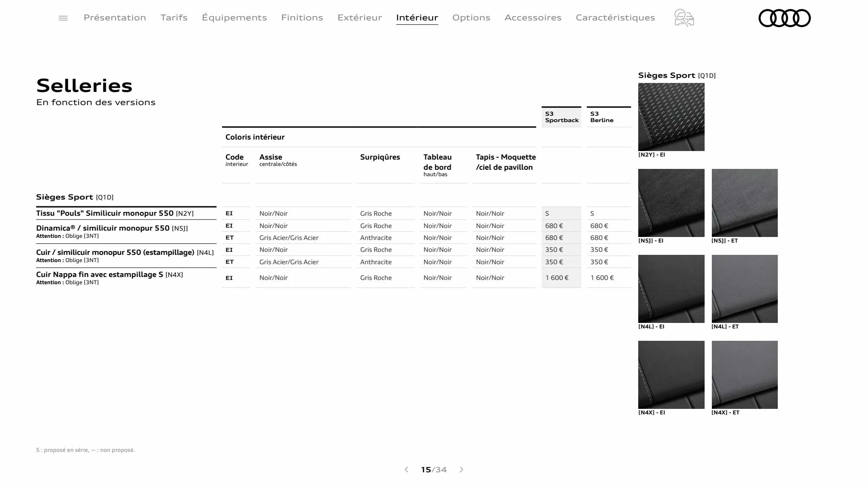868x488 pixels.
Task: Switch to Finitions tab
Action: point(302,17)
